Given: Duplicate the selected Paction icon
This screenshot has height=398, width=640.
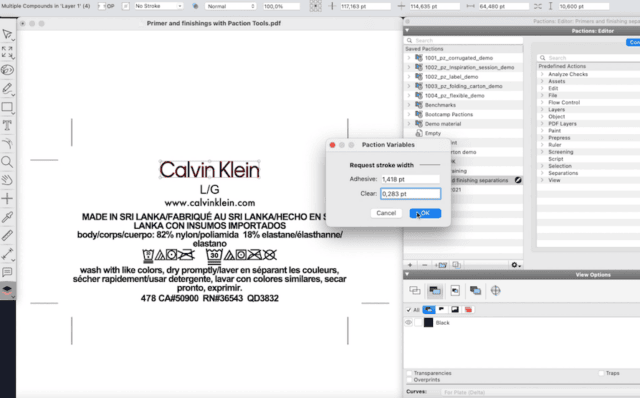Looking at the screenshot, I should (456, 265).
